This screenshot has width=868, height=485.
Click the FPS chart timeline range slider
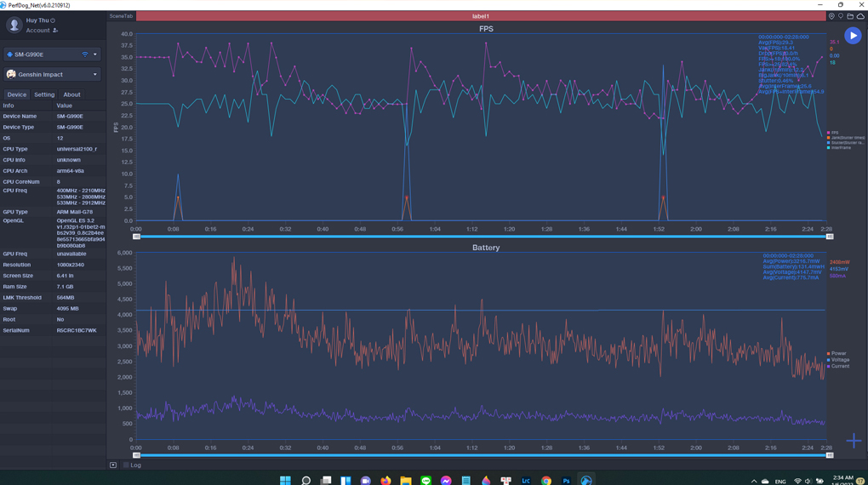(483, 237)
